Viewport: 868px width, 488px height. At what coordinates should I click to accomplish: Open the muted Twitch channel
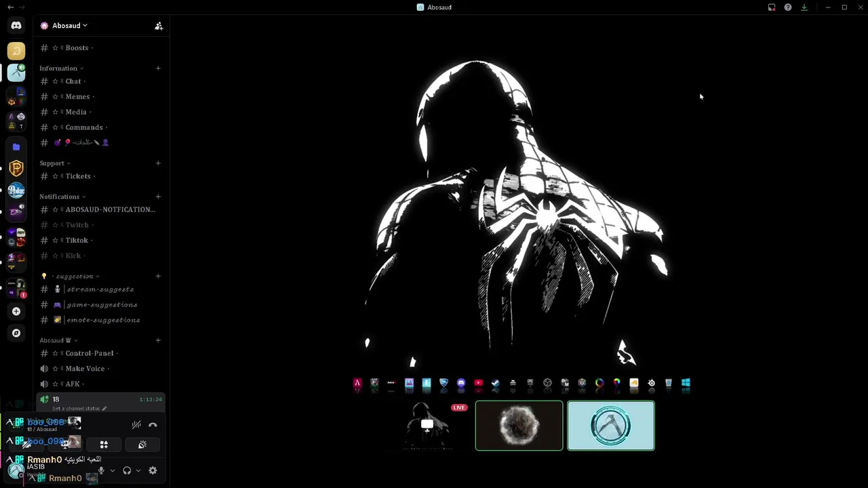click(x=100, y=225)
